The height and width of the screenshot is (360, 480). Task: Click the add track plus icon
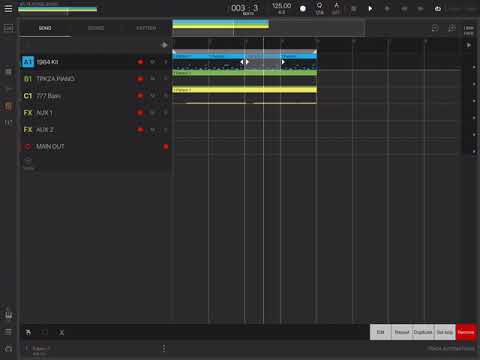point(28,162)
